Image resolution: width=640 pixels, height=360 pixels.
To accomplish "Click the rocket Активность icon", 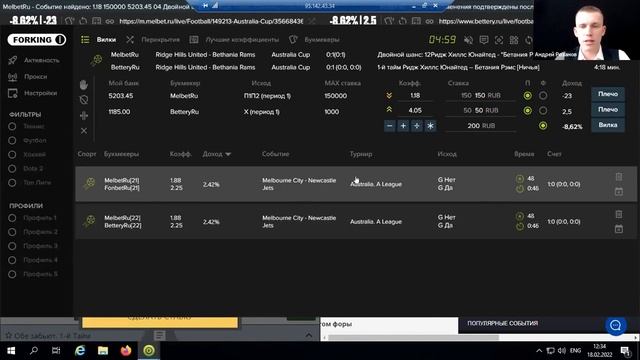I will tap(13, 60).
